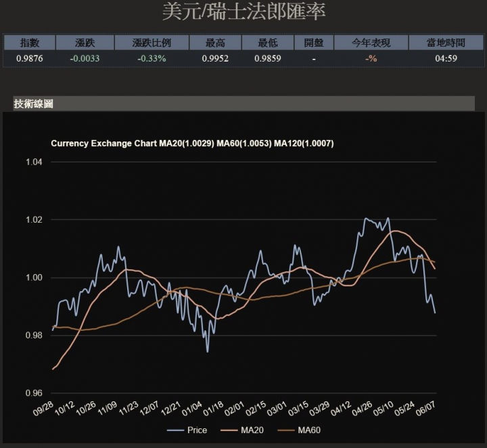
Task: Select the change value -0.0033
Action: click(85, 58)
